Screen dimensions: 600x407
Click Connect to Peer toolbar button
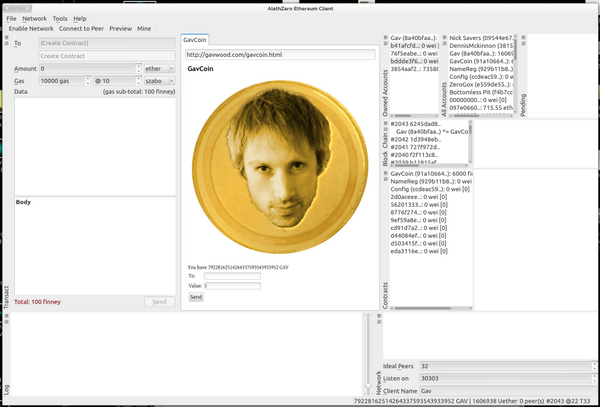coord(82,29)
